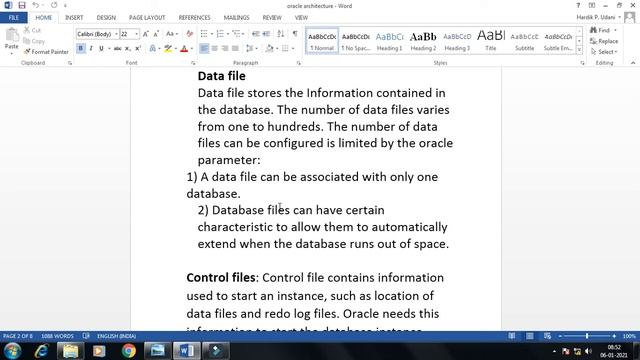Undo last action in quick access toolbar
This screenshot has height=360, width=640.
[36, 5]
